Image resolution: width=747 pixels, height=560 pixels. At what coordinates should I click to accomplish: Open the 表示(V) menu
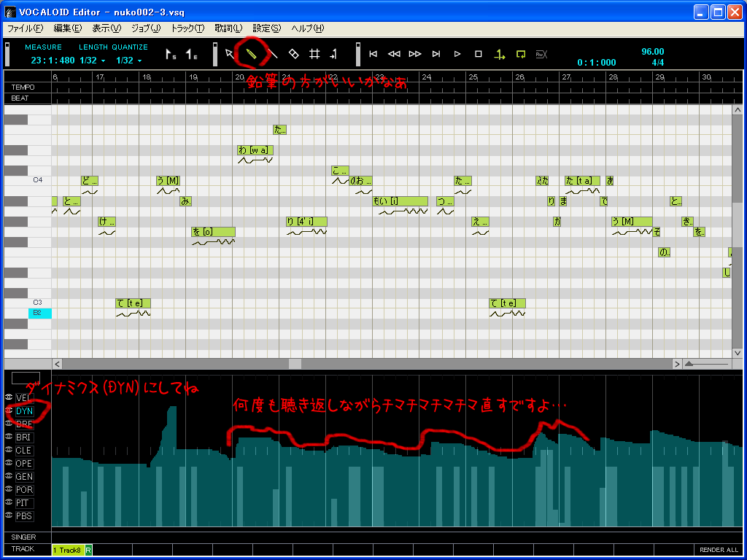[107, 28]
